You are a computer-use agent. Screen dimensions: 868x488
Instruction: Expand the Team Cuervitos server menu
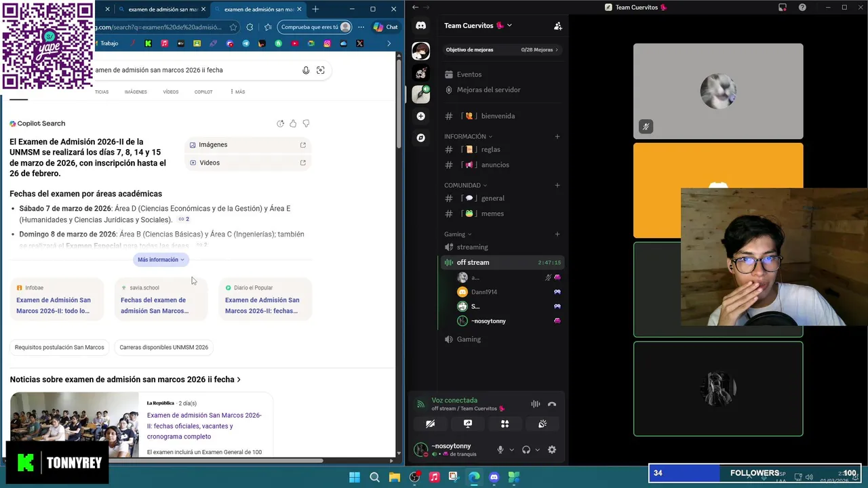click(x=478, y=26)
